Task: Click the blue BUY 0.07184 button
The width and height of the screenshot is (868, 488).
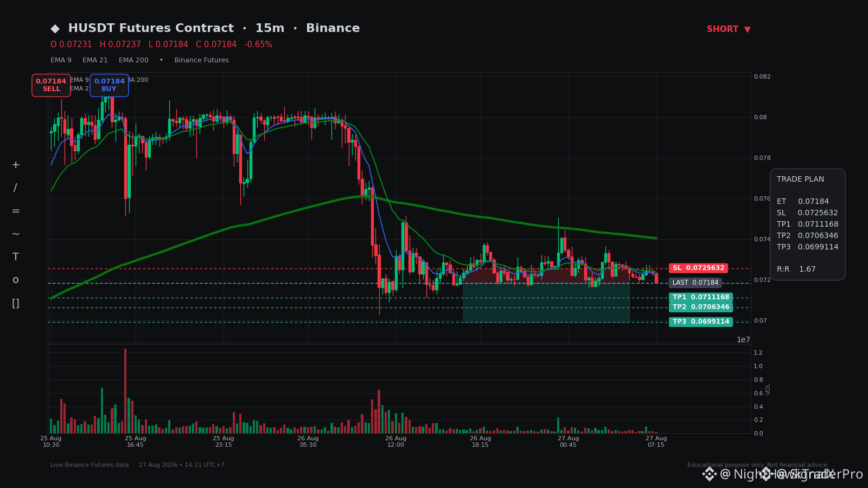Action: (110, 85)
